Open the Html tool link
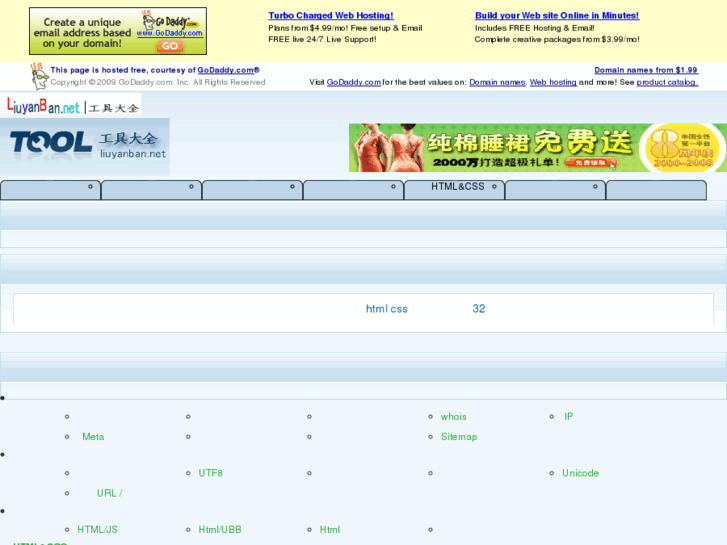727x545 pixels. pyautogui.click(x=330, y=530)
